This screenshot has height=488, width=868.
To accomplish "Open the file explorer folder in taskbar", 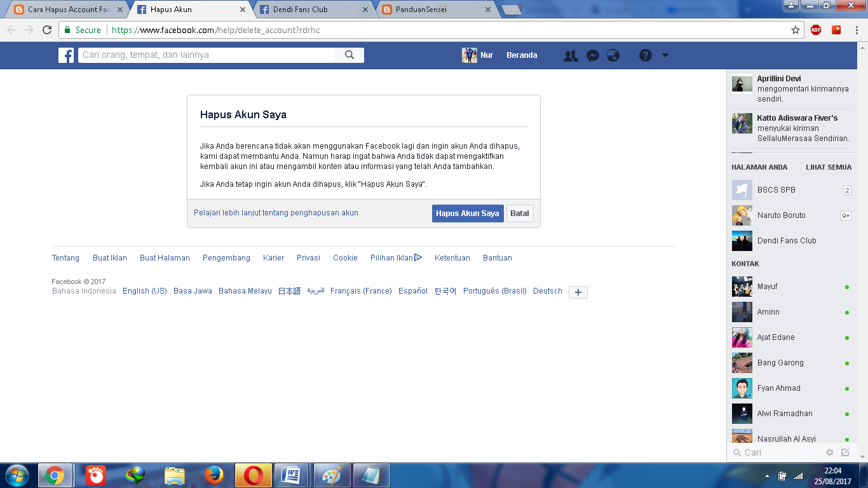I will click(x=175, y=475).
